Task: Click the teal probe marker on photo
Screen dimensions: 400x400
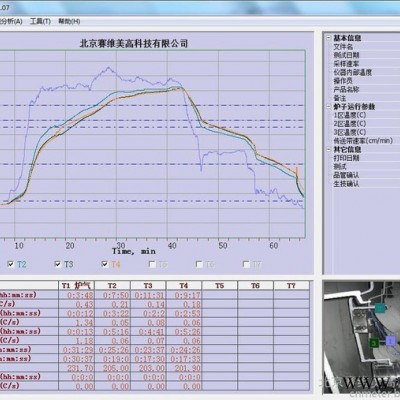Action: [x=379, y=308]
